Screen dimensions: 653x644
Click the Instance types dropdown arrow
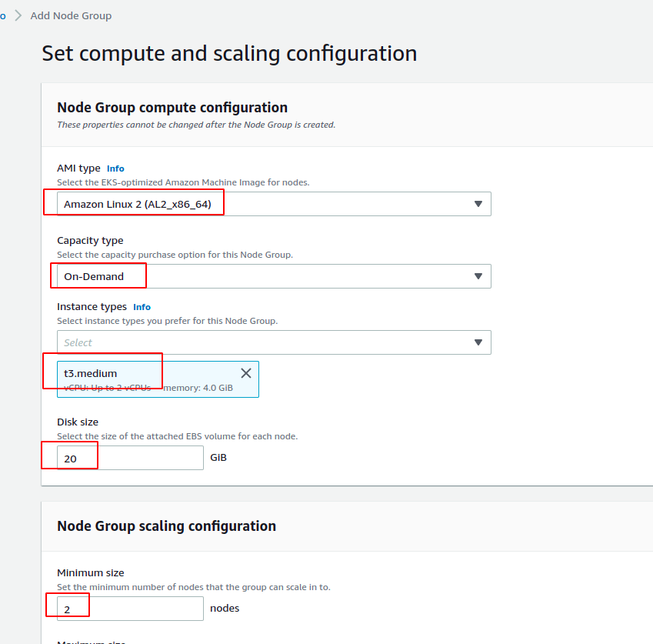pos(478,342)
